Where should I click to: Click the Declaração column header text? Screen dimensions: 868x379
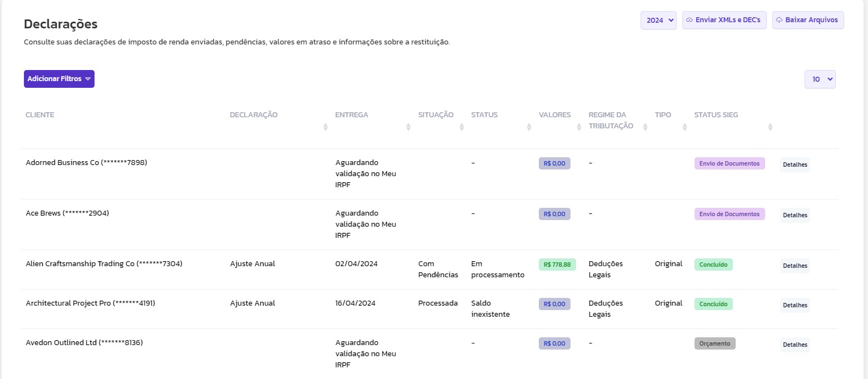tap(254, 115)
